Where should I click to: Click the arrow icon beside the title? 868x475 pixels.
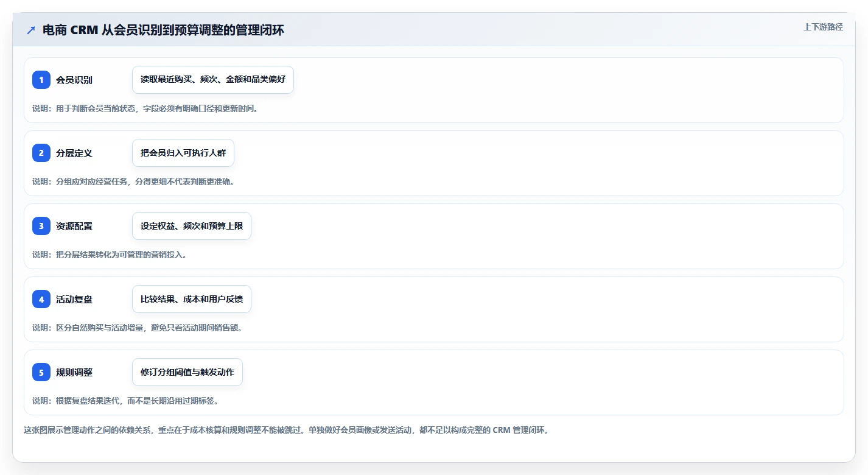[31, 30]
